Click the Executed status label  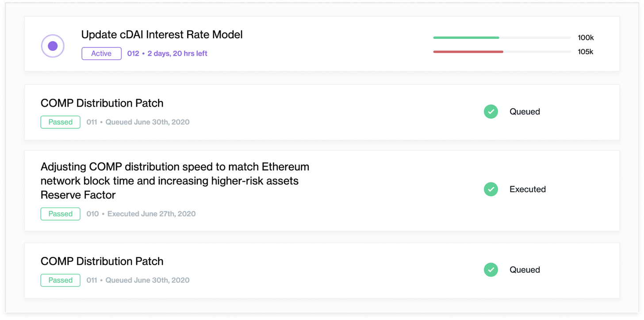[528, 189]
